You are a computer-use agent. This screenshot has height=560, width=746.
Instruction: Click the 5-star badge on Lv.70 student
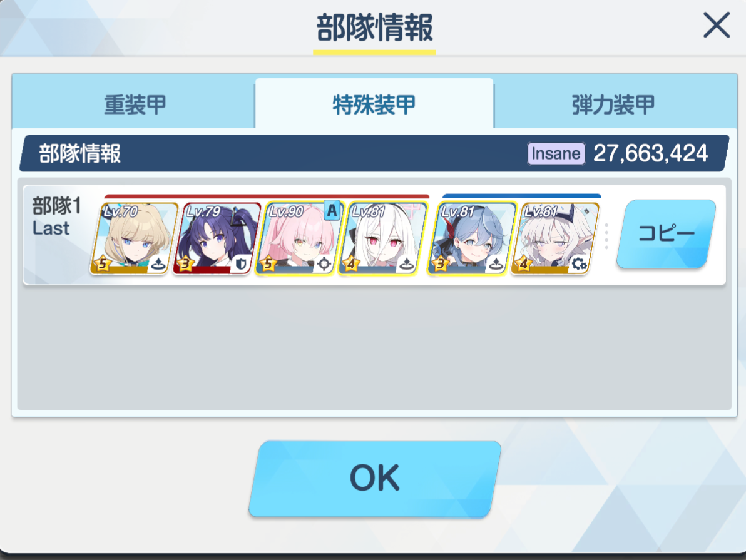102,263
